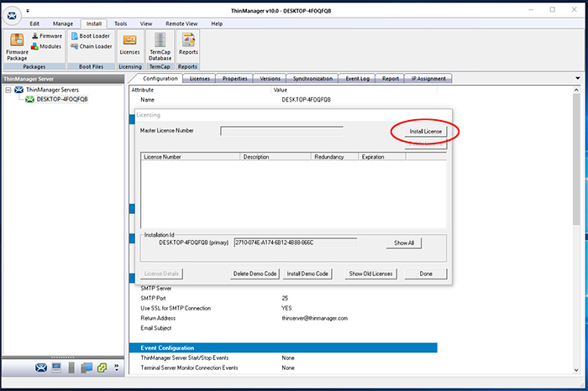The height and width of the screenshot is (391, 588).
Task: Click the Install Demo Code button
Action: click(307, 274)
